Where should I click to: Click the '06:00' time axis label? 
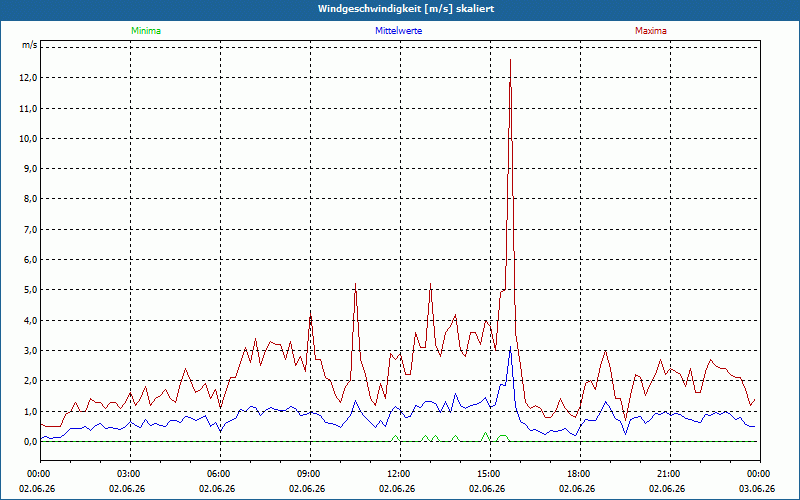tap(220, 474)
